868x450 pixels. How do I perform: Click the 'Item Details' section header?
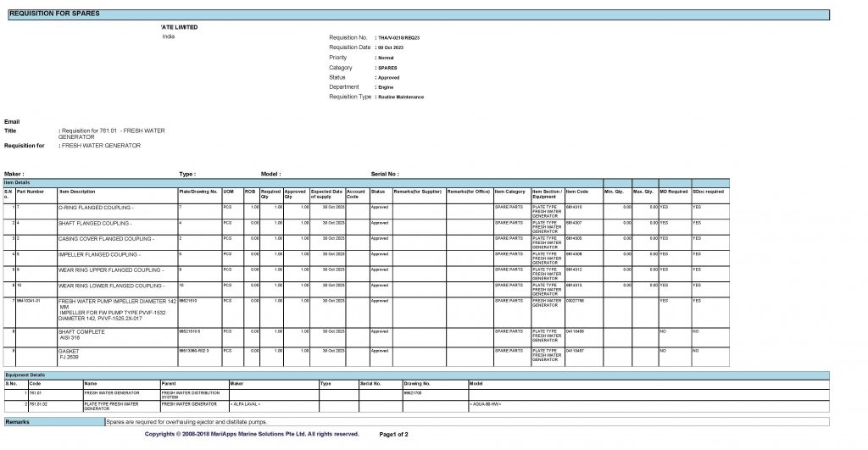18,182
